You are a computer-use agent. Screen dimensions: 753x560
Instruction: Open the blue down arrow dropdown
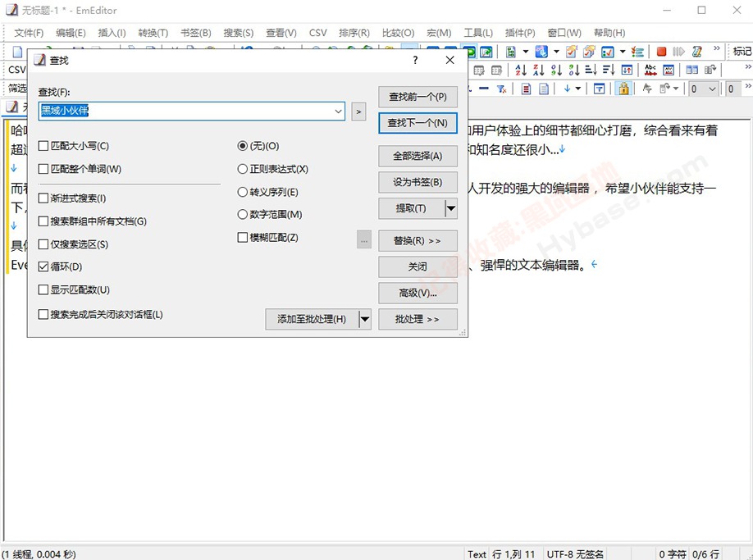click(578, 89)
